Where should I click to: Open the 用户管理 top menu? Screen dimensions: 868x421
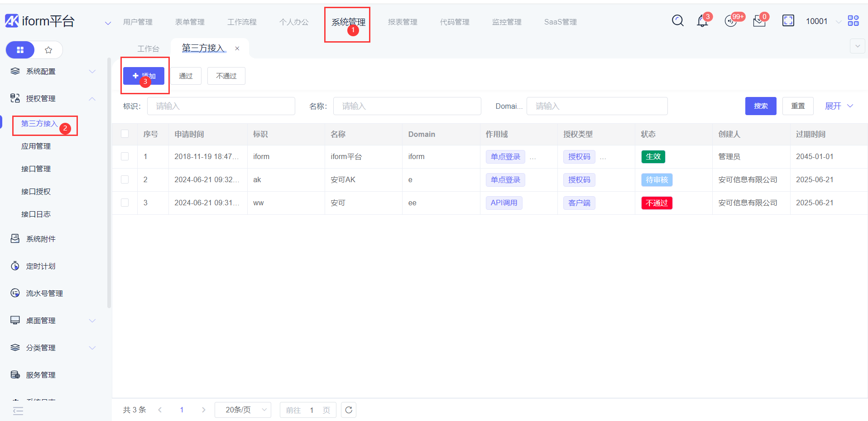pyautogui.click(x=138, y=22)
